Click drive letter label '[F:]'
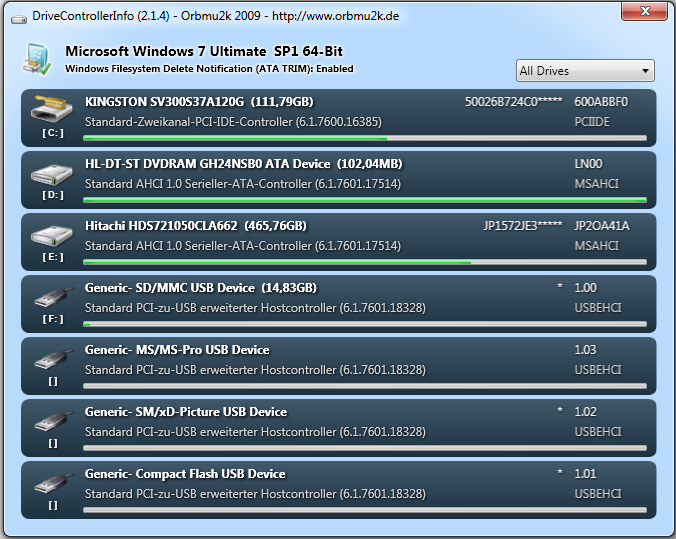This screenshot has width=676, height=539. (53, 319)
